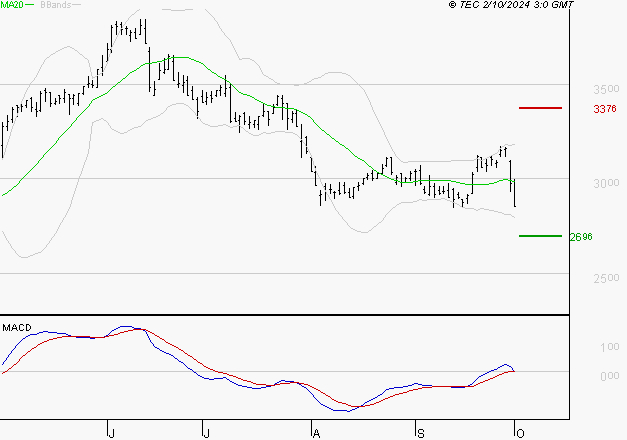Click the MACD 000 axis label
Image resolution: width=627 pixels, height=440 pixels.
(x=610, y=376)
